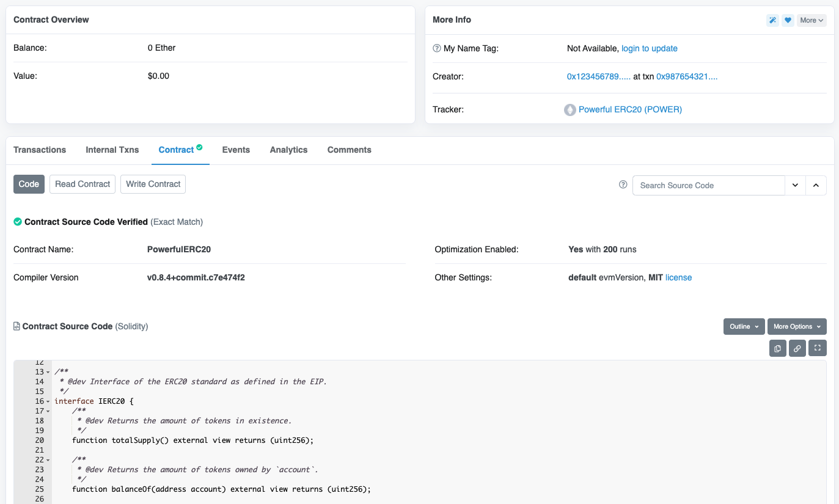Click the API magic wand icon

pos(772,20)
